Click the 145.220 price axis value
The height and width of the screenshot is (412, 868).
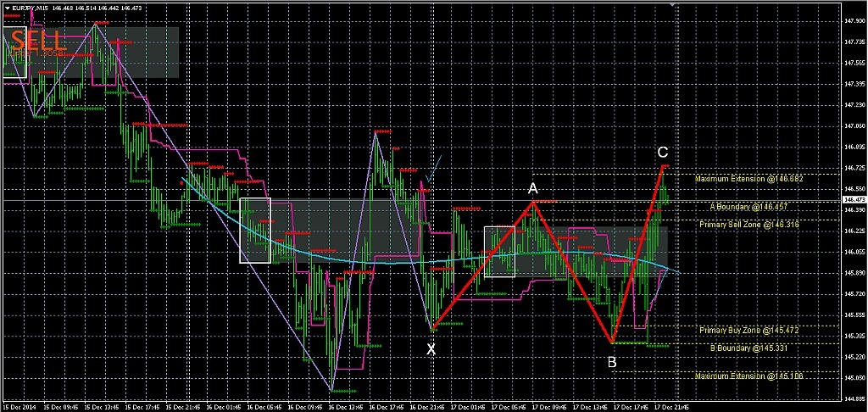854,357
